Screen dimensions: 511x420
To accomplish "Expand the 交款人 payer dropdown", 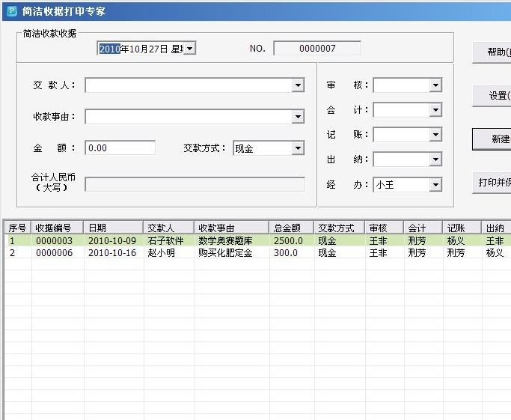I will 298,86.
